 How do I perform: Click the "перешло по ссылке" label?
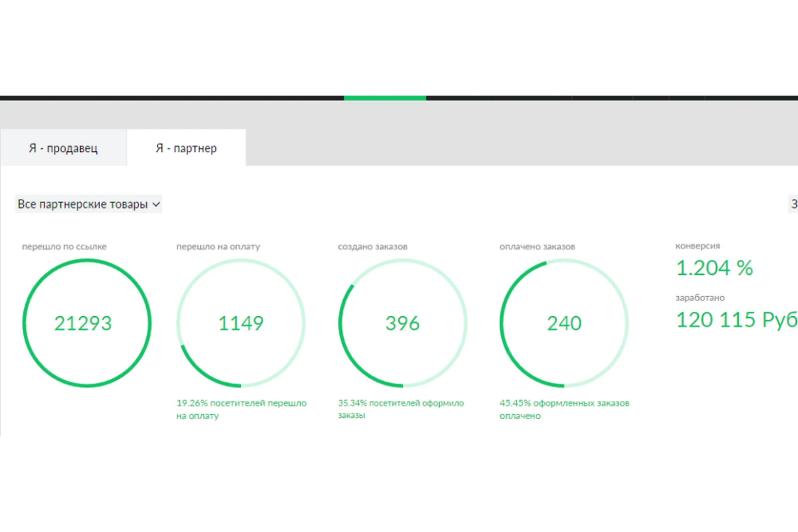pyautogui.click(x=64, y=246)
